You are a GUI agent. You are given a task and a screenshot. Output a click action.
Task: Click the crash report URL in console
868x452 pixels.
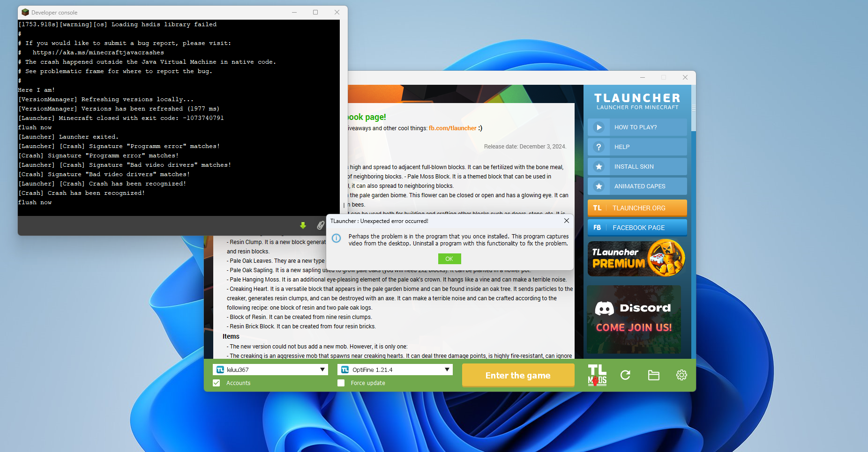(98, 52)
